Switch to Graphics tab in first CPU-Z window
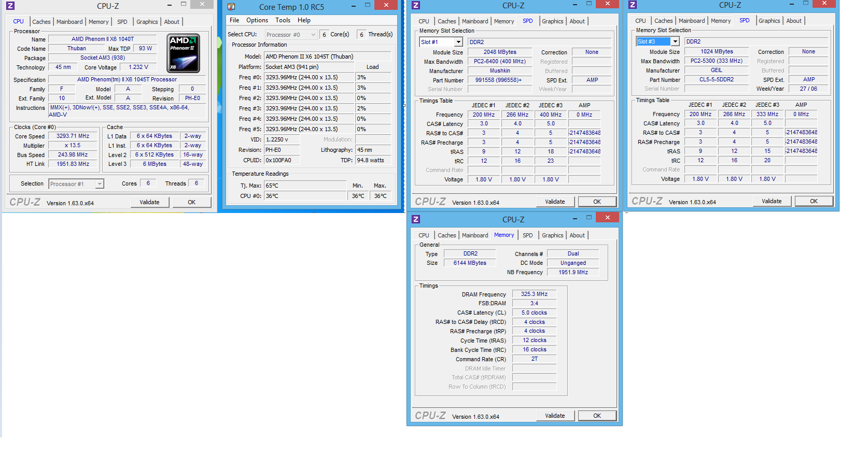The width and height of the screenshot is (868, 468). [147, 22]
